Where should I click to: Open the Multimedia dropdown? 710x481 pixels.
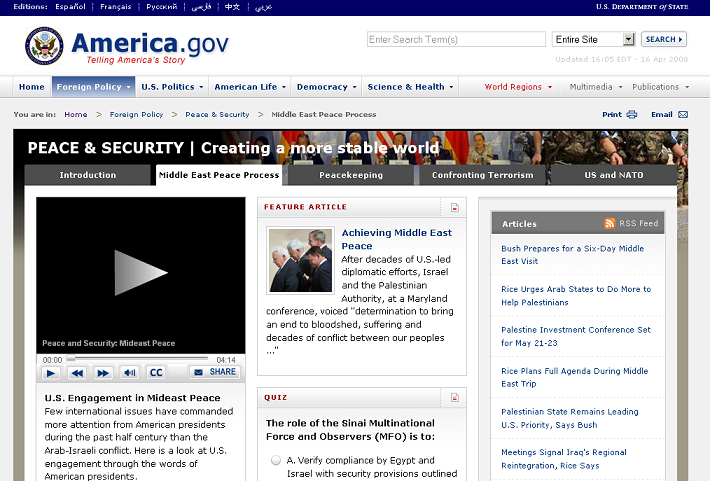[x=596, y=87]
